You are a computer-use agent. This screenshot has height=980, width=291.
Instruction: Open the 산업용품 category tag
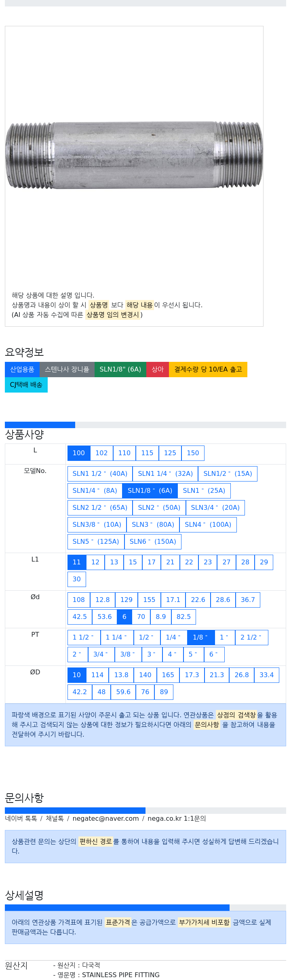click(22, 369)
